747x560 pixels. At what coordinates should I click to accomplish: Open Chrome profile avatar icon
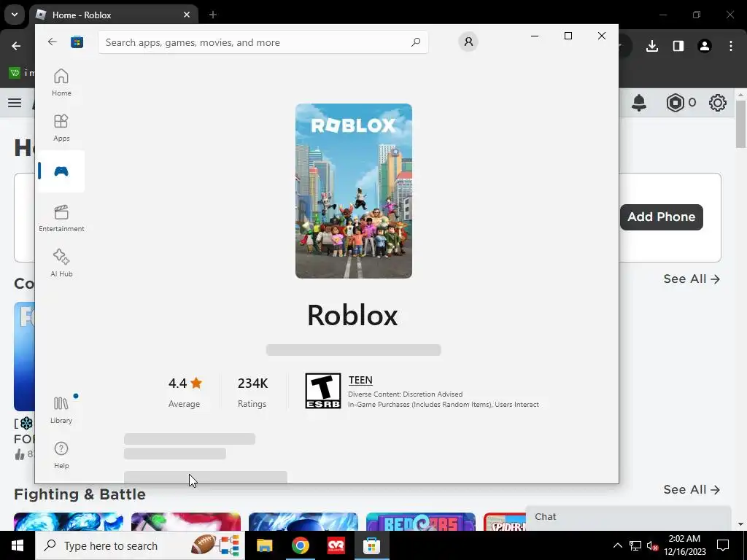pyautogui.click(x=704, y=46)
